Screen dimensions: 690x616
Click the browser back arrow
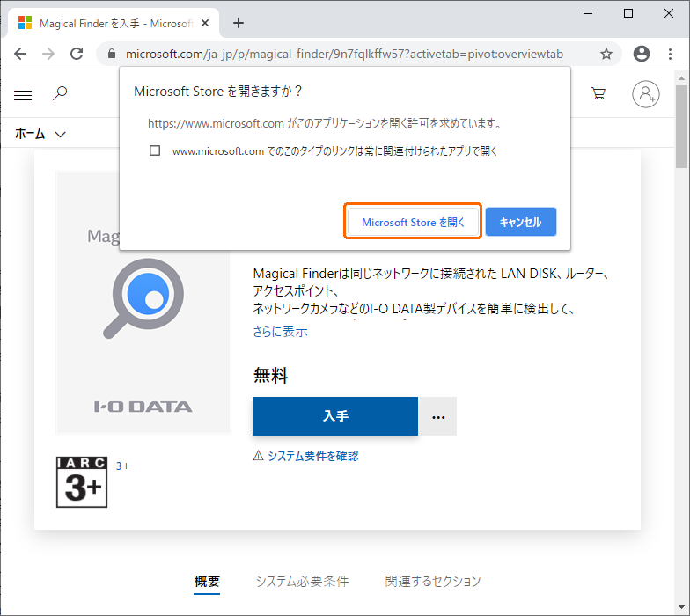pyautogui.click(x=20, y=54)
